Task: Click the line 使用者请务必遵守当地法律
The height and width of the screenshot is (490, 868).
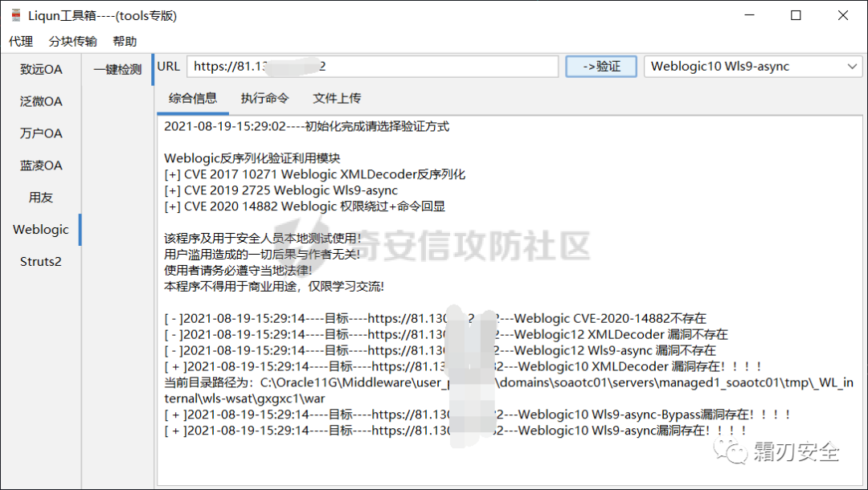Action: (x=238, y=271)
